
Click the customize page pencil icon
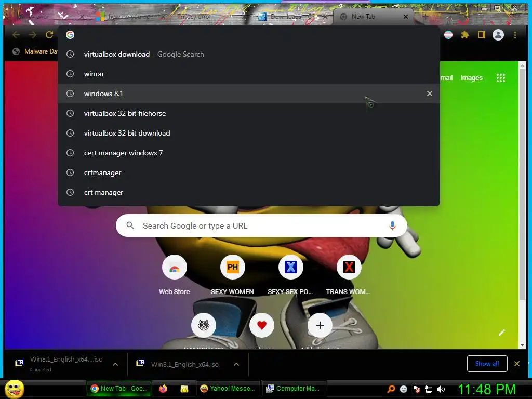pyautogui.click(x=502, y=332)
